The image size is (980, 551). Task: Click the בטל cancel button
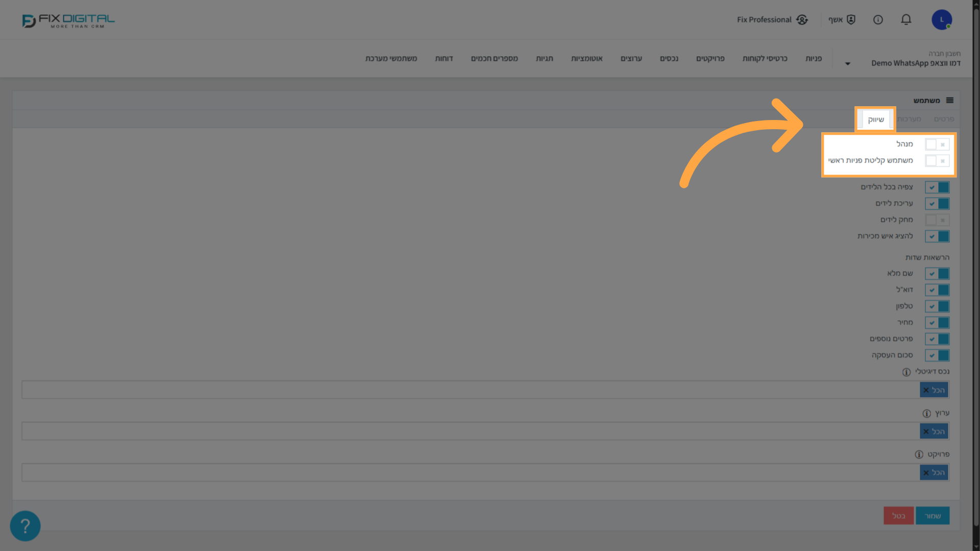click(899, 516)
